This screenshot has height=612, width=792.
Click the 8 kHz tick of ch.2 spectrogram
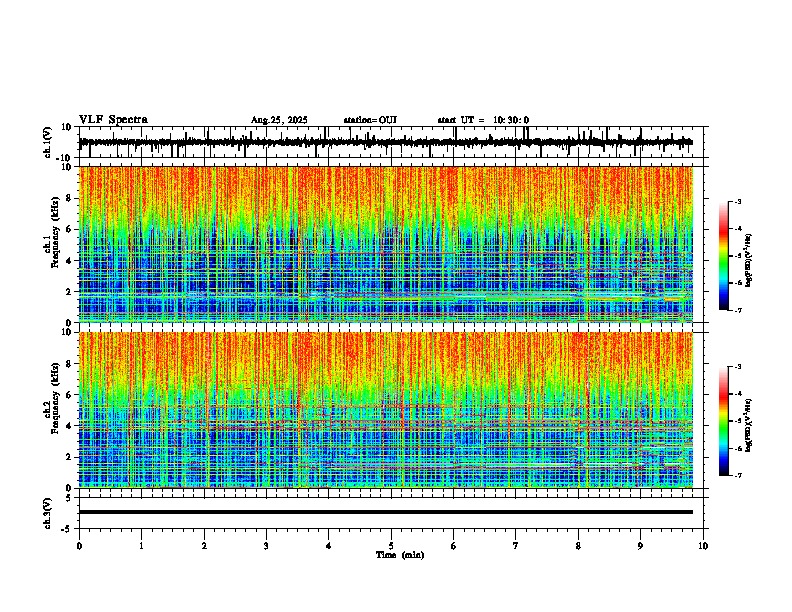(69, 364)
